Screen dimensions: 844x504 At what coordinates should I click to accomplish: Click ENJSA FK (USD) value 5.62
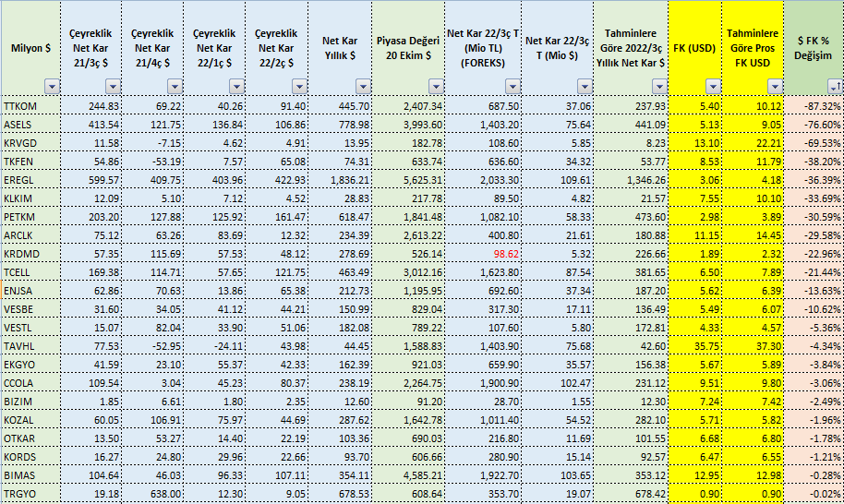pyautogui.click(x=695, y=291)
